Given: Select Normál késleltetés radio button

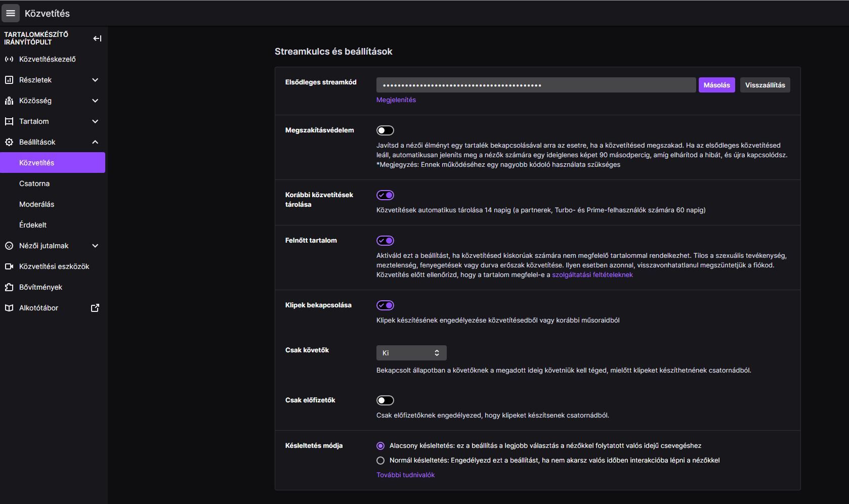Looking at the screenshot, I should tap(380, 461).
